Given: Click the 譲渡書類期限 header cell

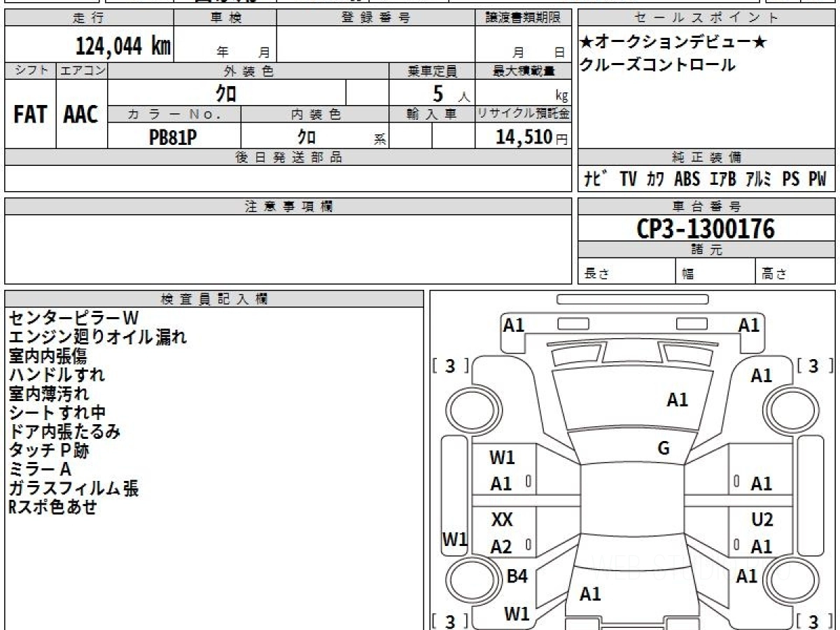Looking at the screenshot, I should [524, 18].
